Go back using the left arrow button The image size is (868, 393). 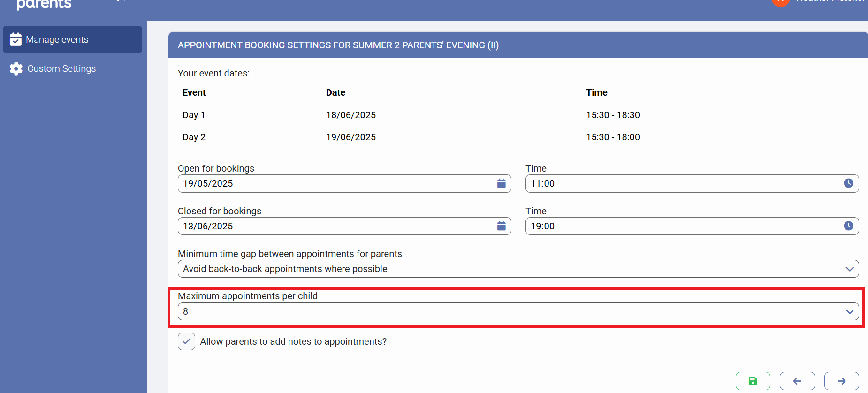[x=797, y=381]
